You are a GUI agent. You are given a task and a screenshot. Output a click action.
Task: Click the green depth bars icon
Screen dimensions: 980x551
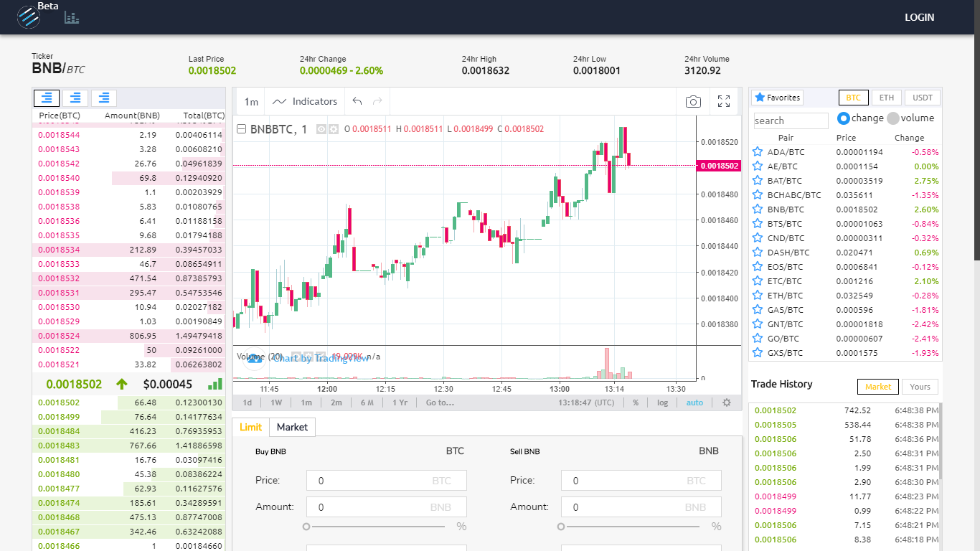pos(215,384)
